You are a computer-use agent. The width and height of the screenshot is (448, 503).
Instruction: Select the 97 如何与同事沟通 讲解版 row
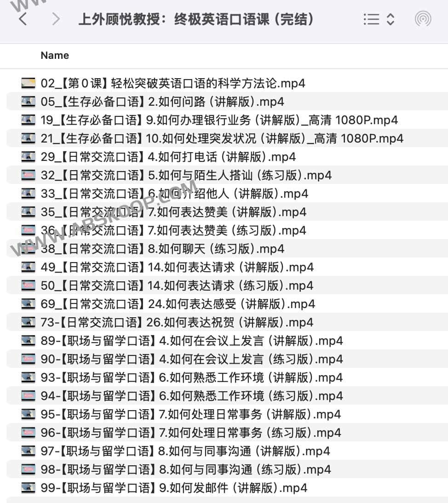[184, 451]
